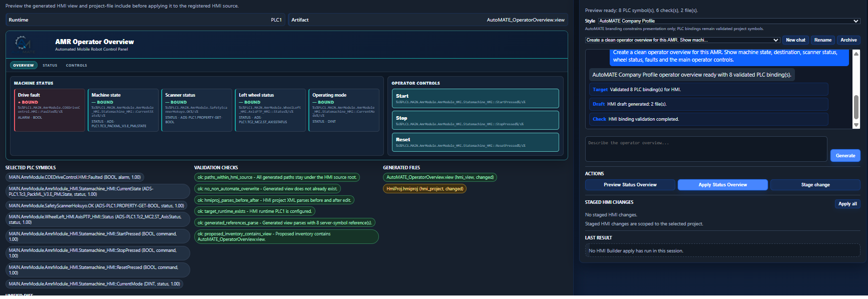The height and width of the screenshot is (299, 868).
Task: Click the Stage change button
Action: click(x=815, y=185)
